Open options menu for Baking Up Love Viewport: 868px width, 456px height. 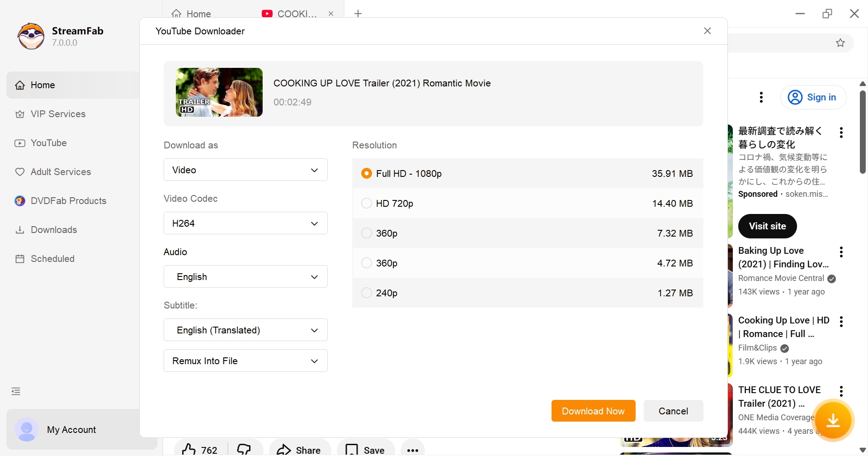pos(841,252)
